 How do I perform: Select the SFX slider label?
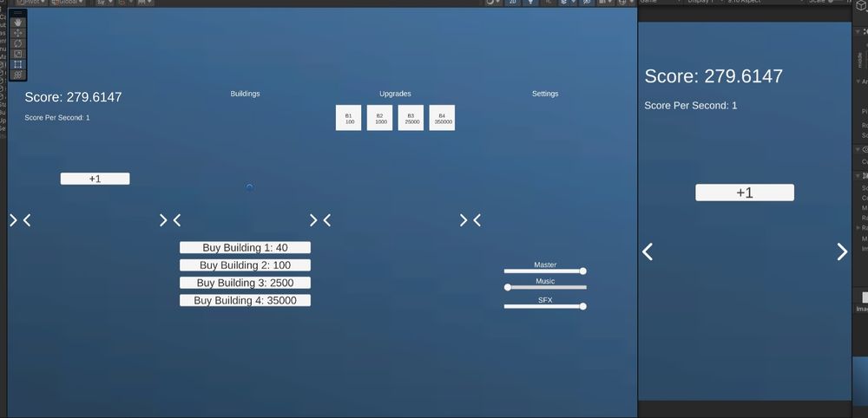pos(545,300)
